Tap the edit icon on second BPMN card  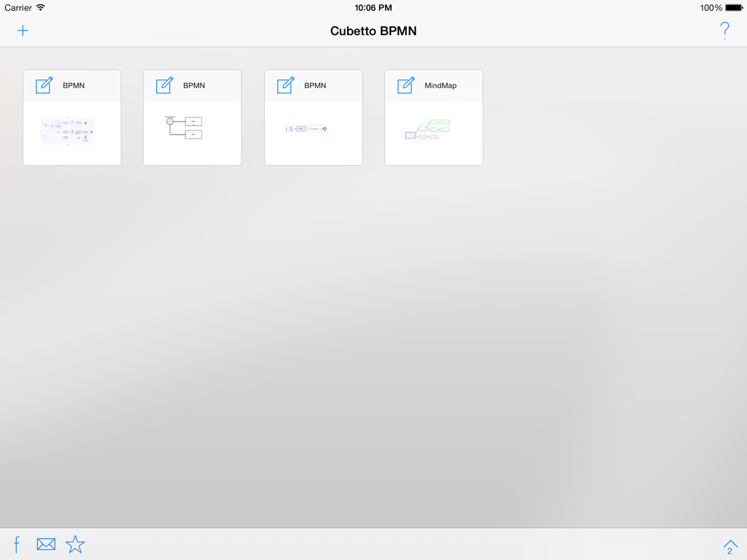(x=165, y=85)
